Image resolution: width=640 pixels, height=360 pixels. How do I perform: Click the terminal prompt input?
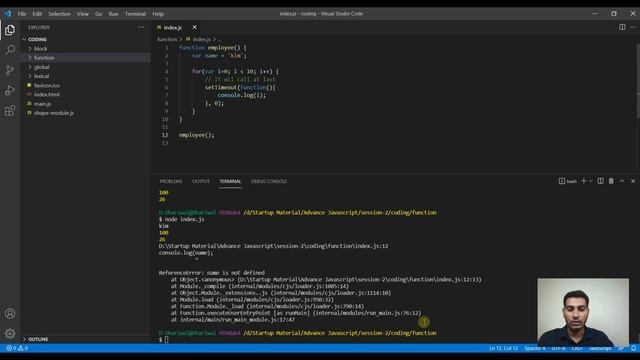166,340
